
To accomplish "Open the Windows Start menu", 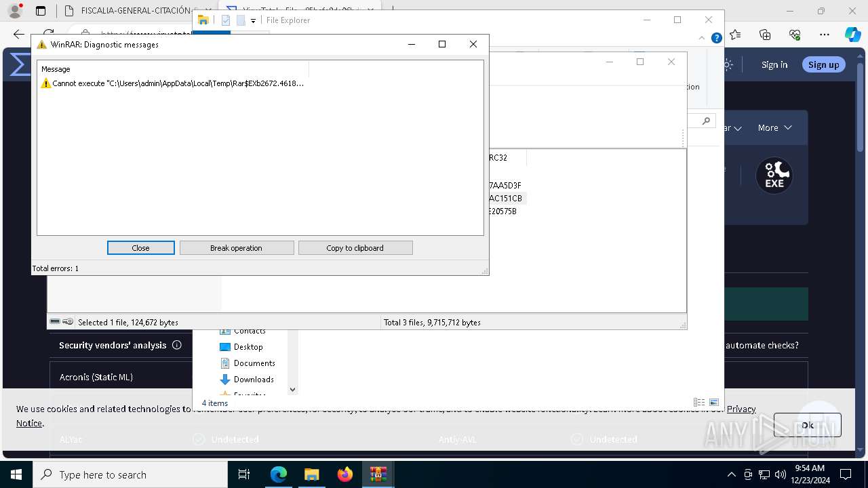I will pos(16,474).
